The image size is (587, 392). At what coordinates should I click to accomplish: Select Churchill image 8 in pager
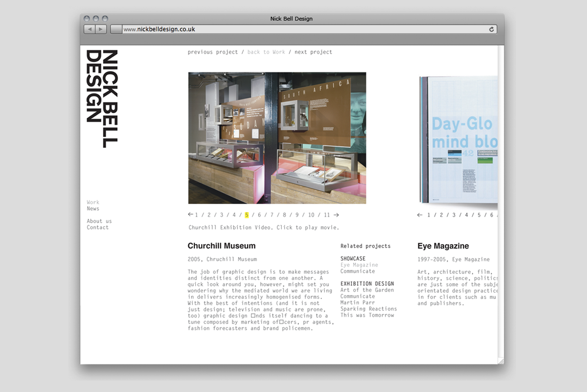(284, 215)
